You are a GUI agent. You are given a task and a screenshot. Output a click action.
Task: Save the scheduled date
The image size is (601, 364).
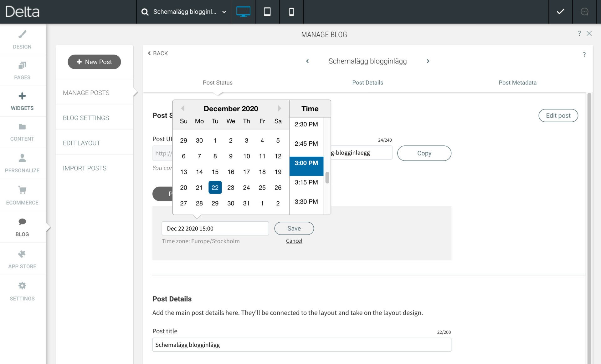294,228
